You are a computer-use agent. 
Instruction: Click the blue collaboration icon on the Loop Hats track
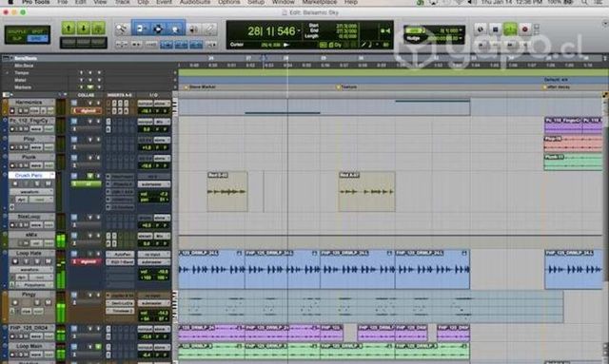click(74, 254)
